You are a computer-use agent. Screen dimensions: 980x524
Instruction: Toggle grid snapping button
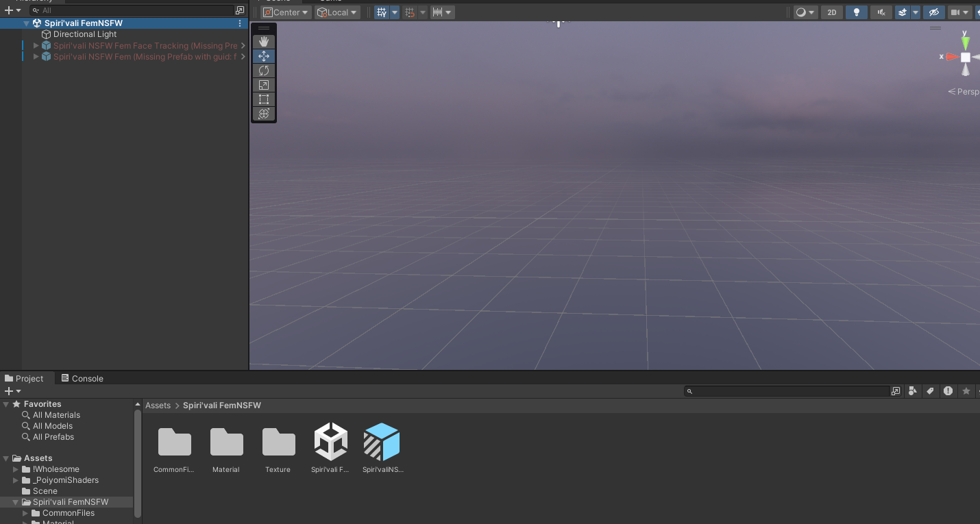click(410, 12)
